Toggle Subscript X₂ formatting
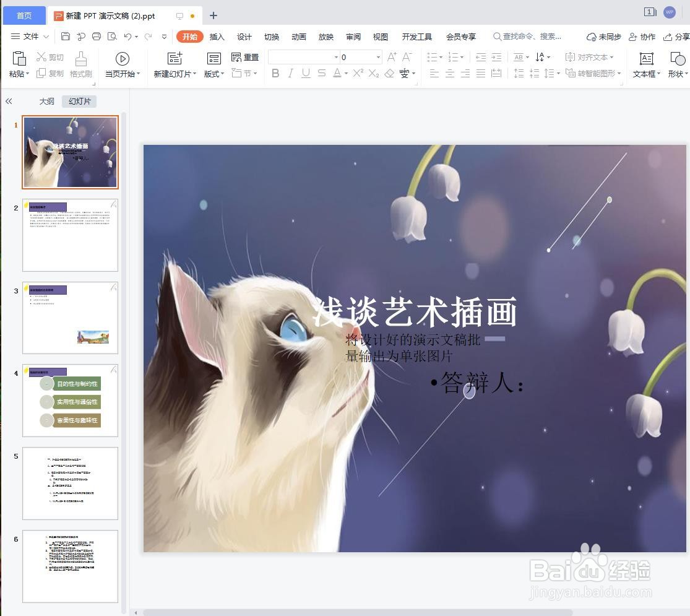 point(374,73)
